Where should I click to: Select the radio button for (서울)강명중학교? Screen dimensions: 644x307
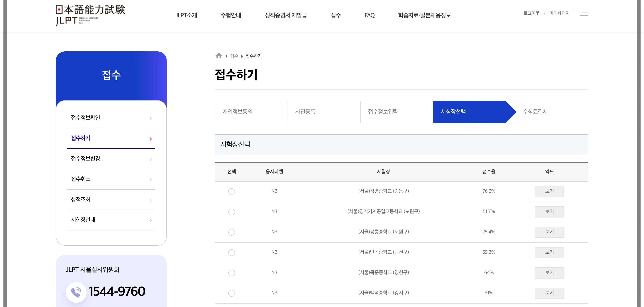pyautogui.click(x=231, y=191)
